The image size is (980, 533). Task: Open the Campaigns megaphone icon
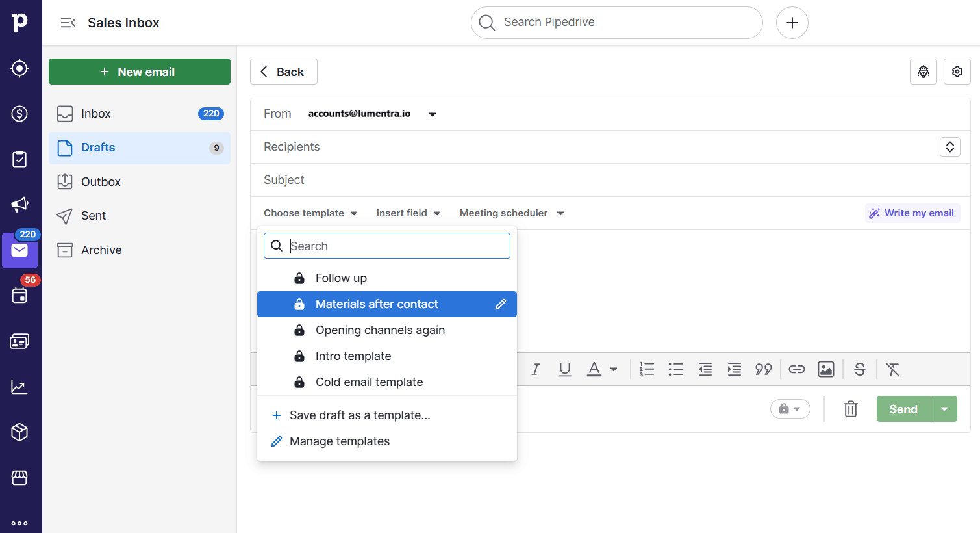point(19,204)
